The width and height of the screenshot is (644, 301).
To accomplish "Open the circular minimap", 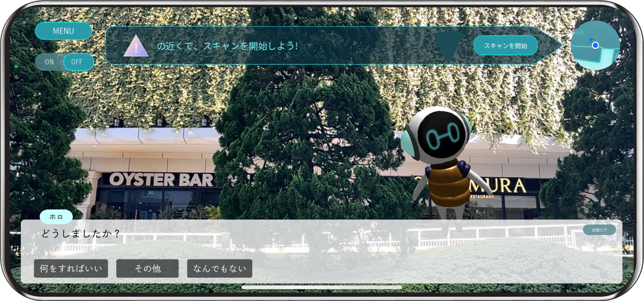I will click(x=595, y=45).
